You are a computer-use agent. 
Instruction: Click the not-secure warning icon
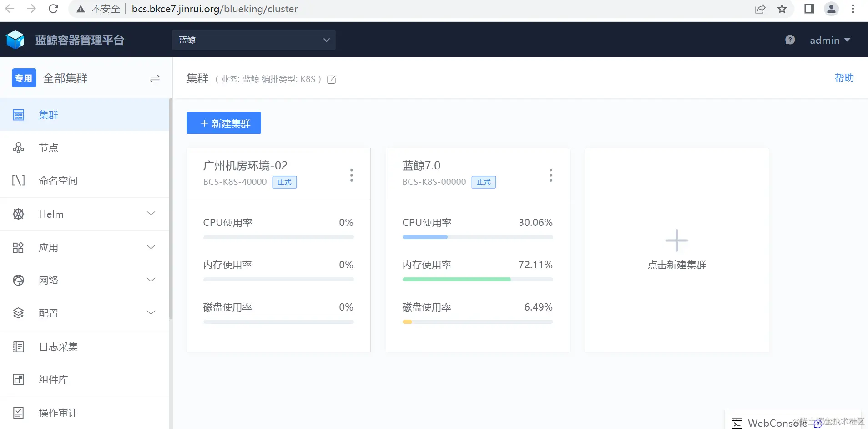81,9
